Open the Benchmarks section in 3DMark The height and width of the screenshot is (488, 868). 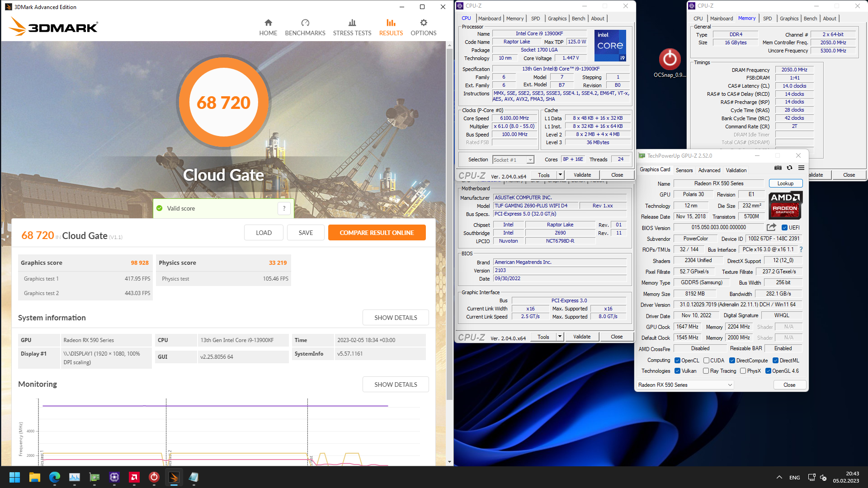305,28
